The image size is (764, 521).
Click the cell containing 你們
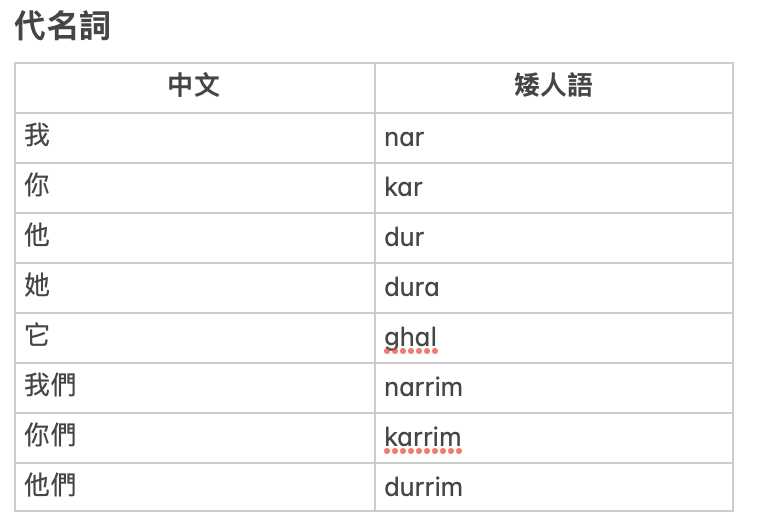195,438
